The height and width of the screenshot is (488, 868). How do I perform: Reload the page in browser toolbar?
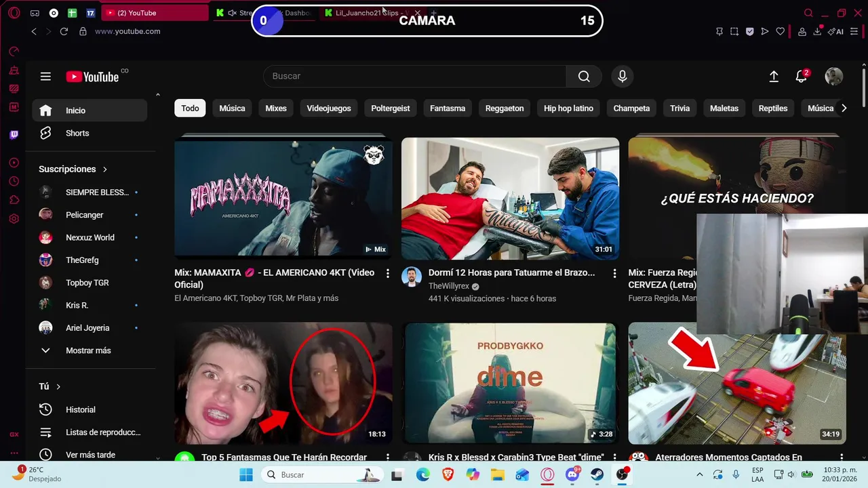(64, 31)
